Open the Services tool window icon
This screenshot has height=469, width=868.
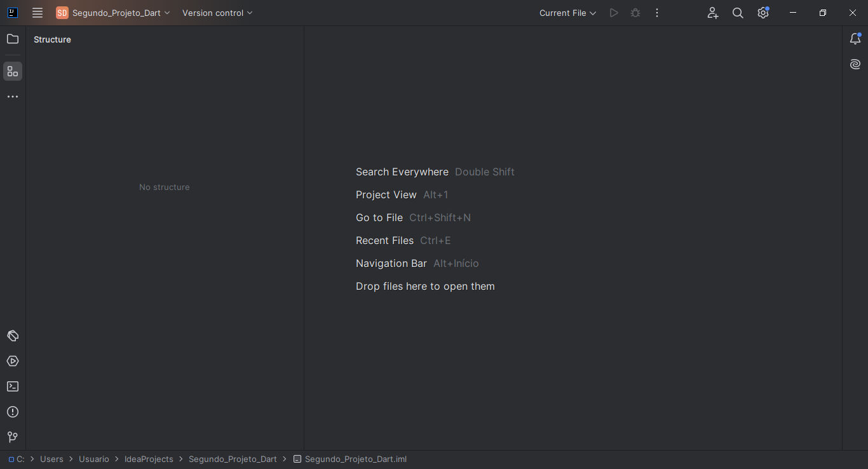pos(13,361)
